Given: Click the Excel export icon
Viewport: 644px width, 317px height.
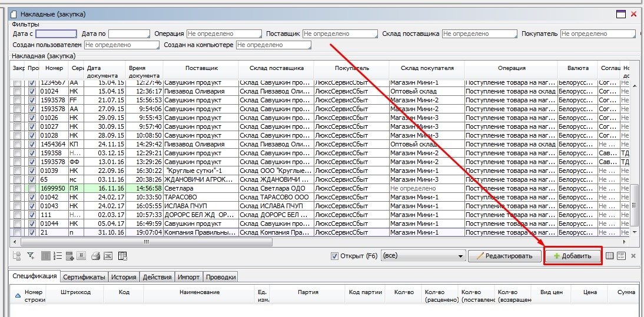Looking at the screenshot, I should click(108, 256).
